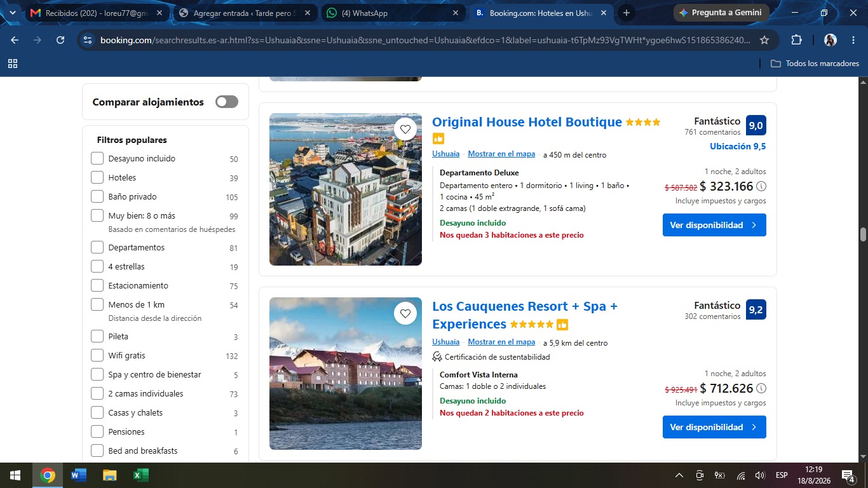Check the Hoteles filter
Viewport: 868px width, 488px height.
[x=97, y=177]
